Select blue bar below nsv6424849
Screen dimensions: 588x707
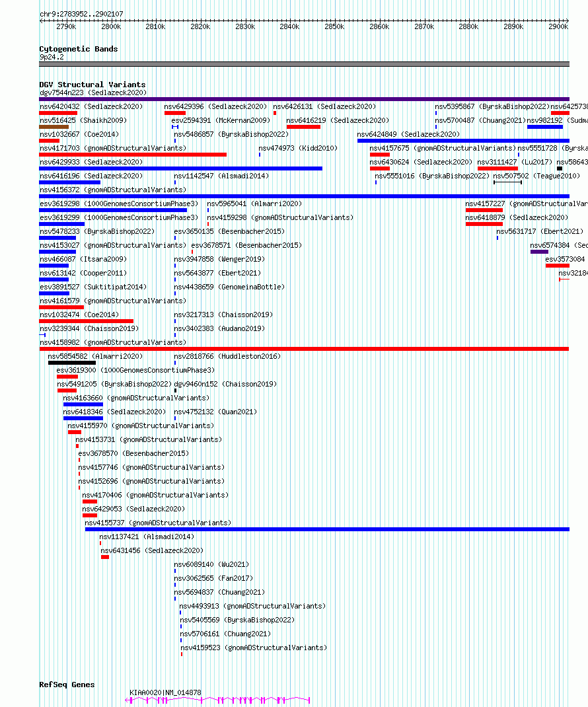464,141
